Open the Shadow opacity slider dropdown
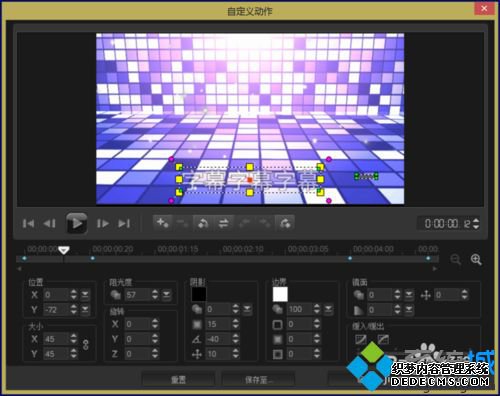 click(247, 309)
